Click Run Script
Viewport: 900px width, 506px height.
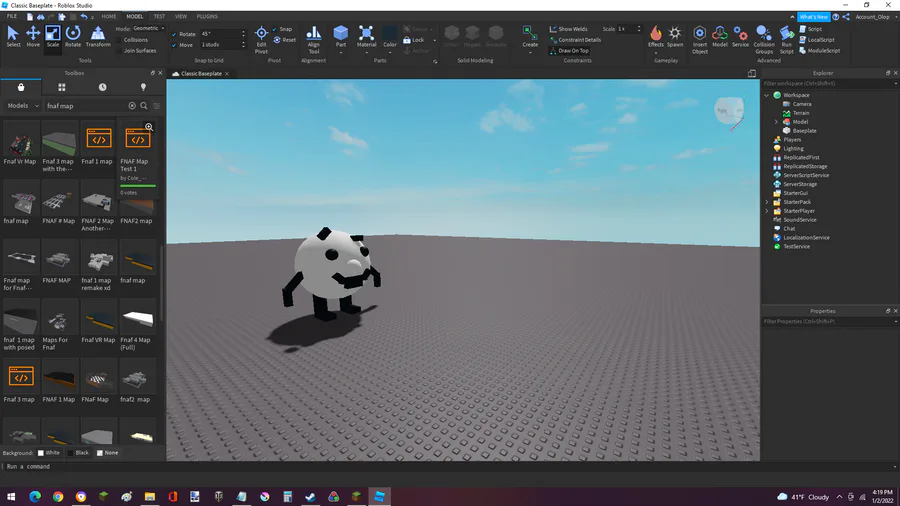pos(786,40)
